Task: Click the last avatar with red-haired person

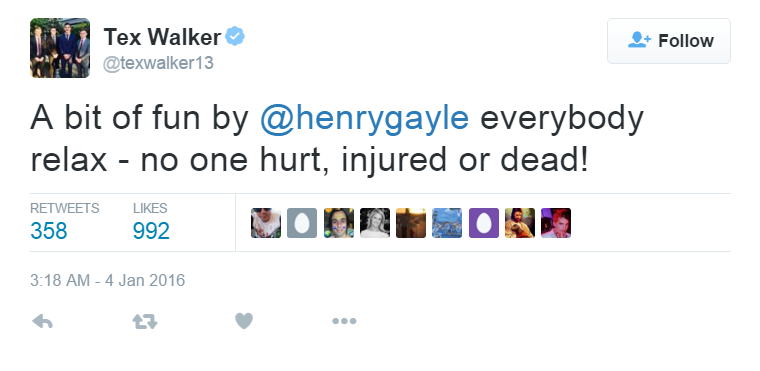Action: [x=556, y=223]
